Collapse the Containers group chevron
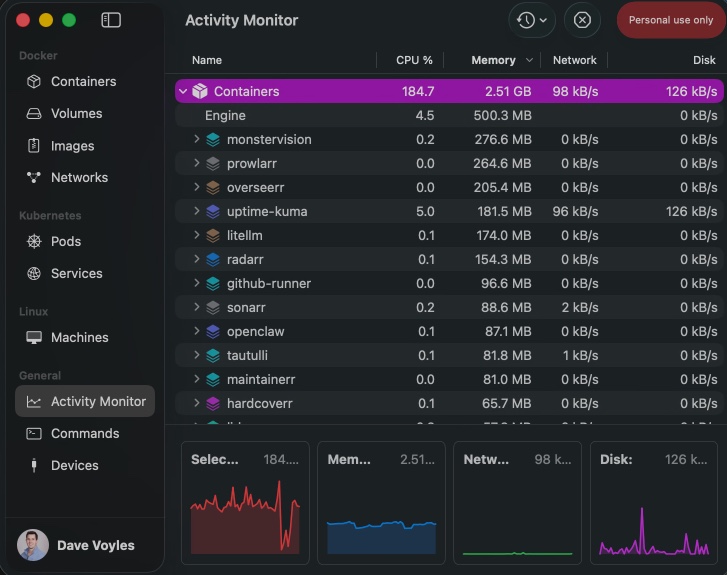 click(183, 91)
